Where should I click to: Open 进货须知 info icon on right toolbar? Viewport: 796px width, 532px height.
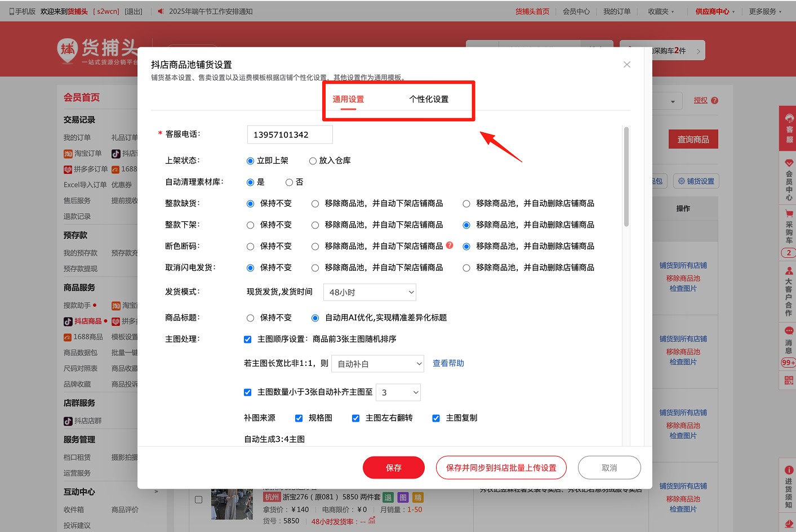[789, 470]
